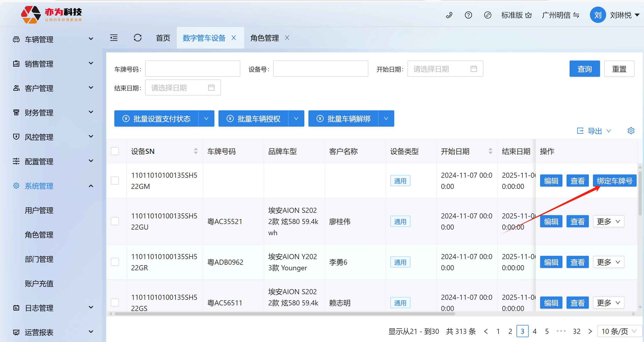This screenshot has height=342, width=644.
Task: Click the blue 查询 button
Action: pos(584,69)
